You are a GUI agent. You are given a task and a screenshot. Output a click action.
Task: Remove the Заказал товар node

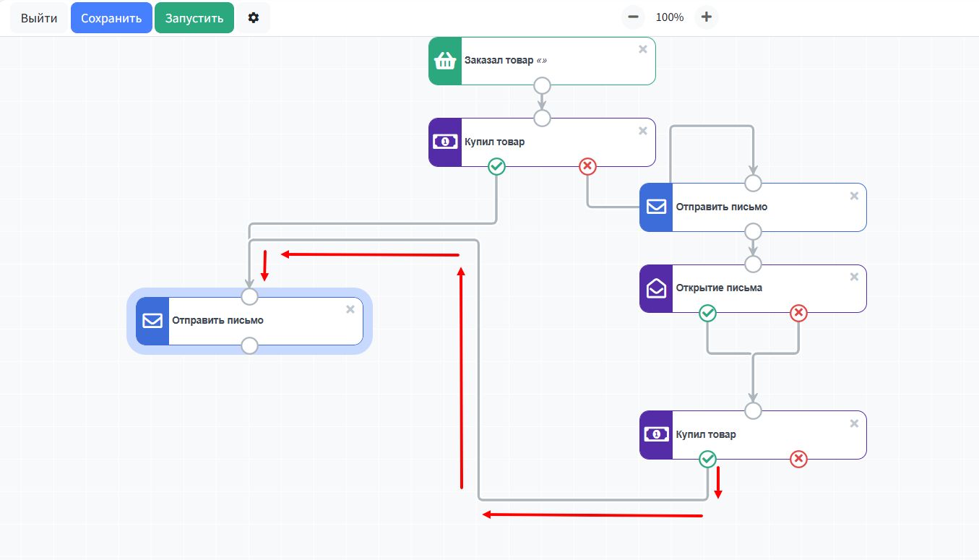click(x=643, y=49)
